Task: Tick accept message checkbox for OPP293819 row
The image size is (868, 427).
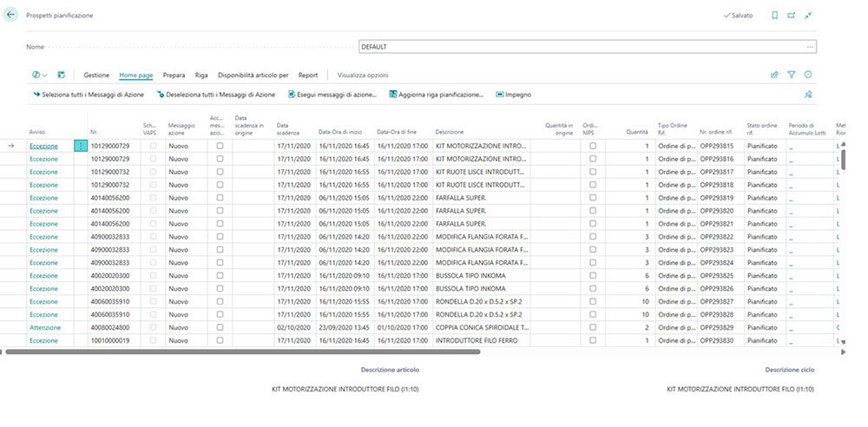Action: 220,198
